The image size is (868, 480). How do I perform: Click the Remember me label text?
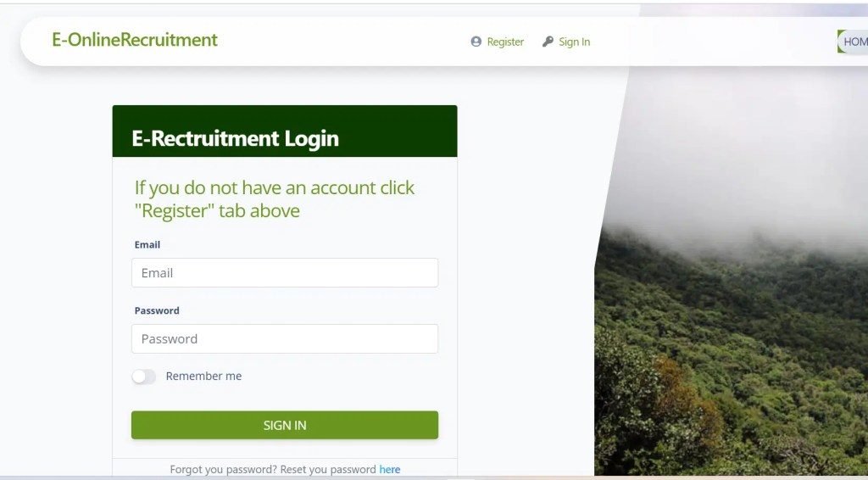203,376
